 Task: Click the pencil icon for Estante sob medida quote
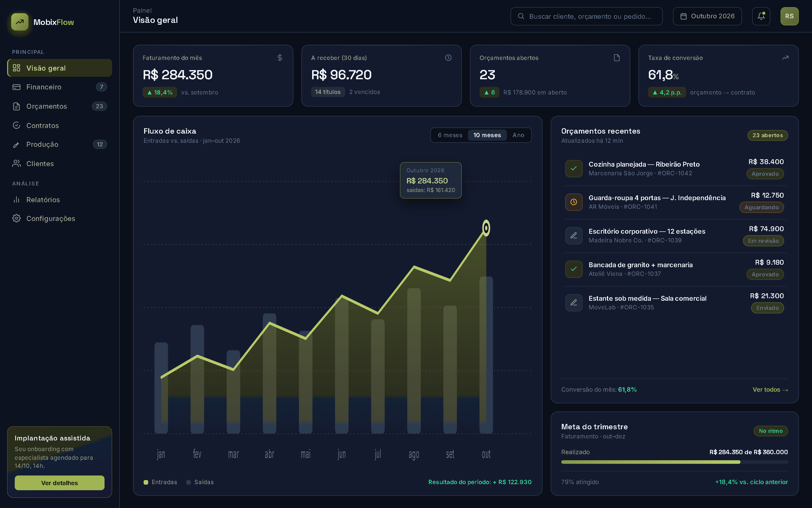click(x=574, y=303)
